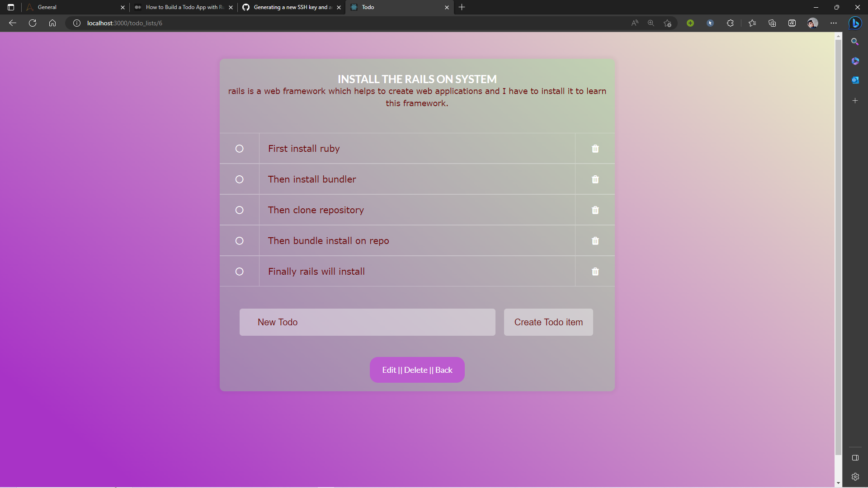Screen dimensions: 868x488
Task: Focus the New Todo text field
Action: tap(367, 322)
